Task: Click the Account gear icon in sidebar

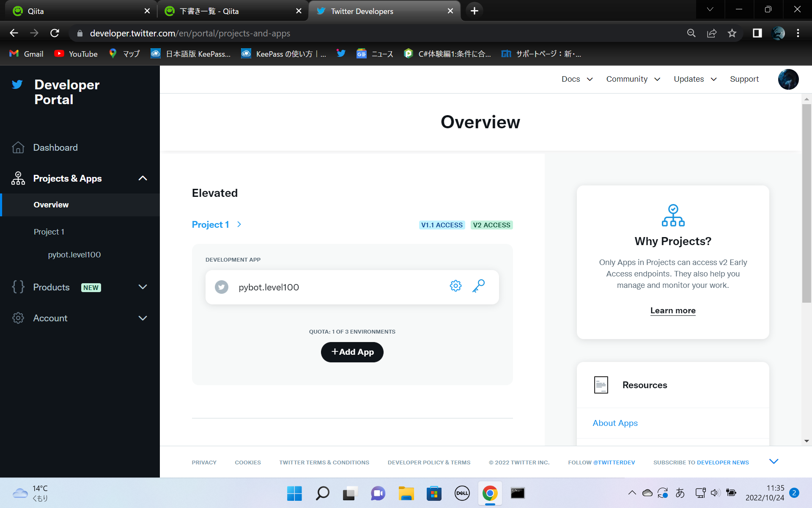Action: (x=18, y=318)
